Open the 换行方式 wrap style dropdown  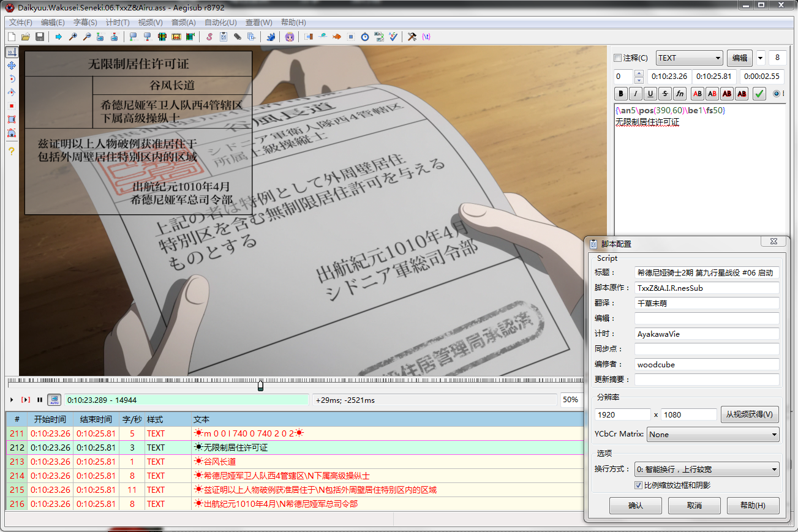[707, 470]
